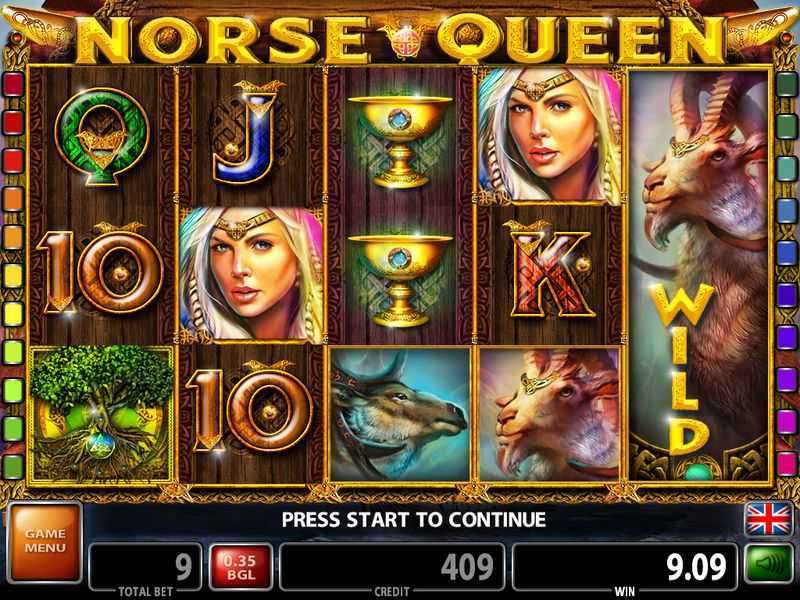The width and height of the screenshot is (800, 600).
Task: Click the Press Start To Continue message
Action: tap(414, 519)
